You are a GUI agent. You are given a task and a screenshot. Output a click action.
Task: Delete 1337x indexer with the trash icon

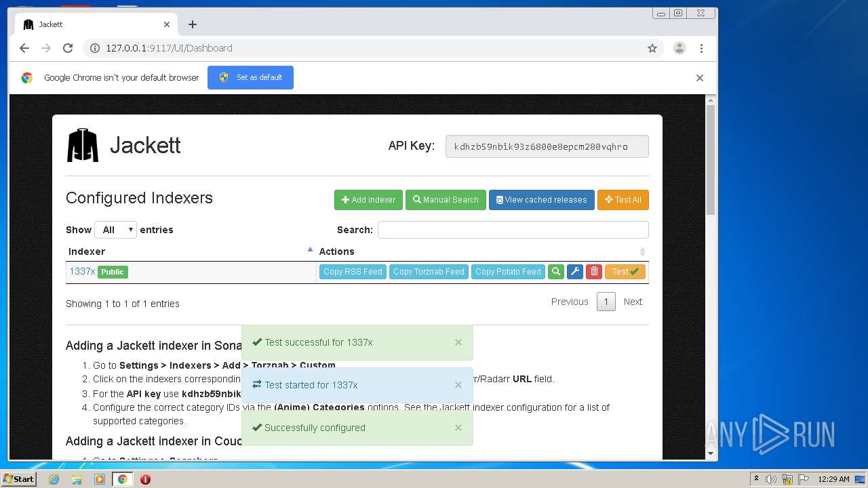pyautogui.click(x=594, y=272)
